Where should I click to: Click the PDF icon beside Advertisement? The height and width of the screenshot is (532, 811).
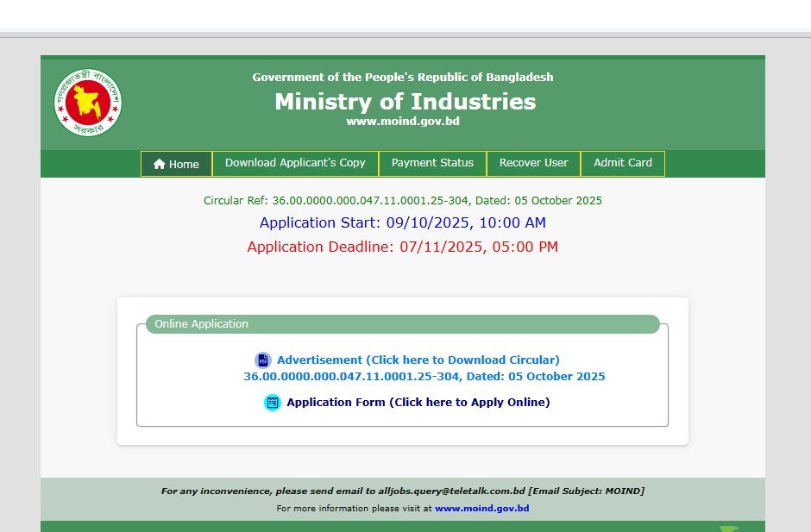[263, 360]
